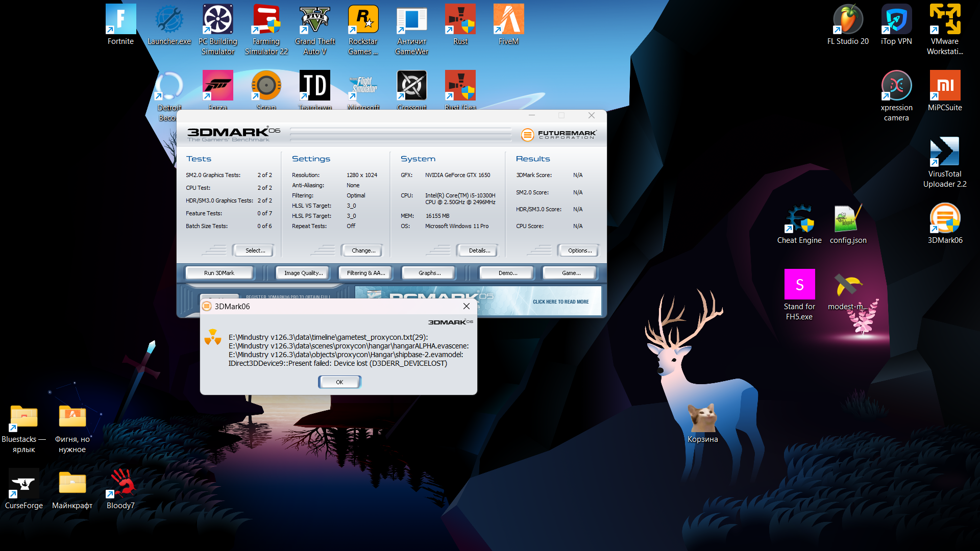Click the warning icon in error dialog
The image size is (980, 551).
point(213,337)
